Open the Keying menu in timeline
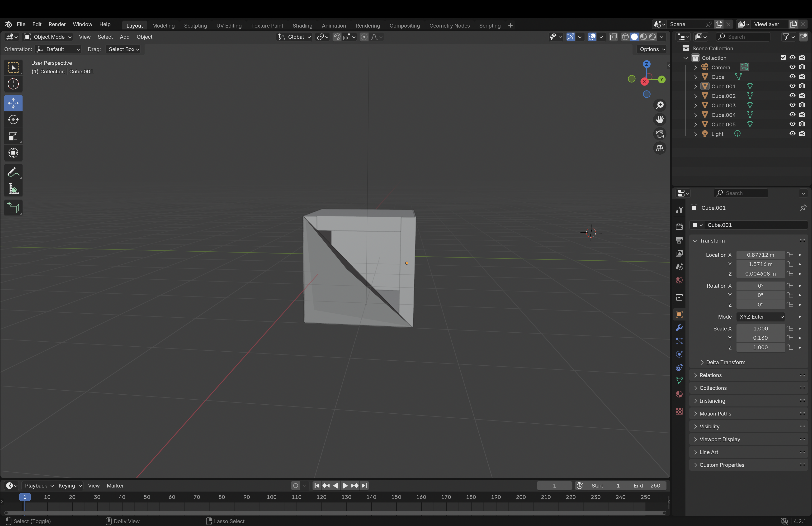Screen dimensions: 812x526 click(70, 485)
